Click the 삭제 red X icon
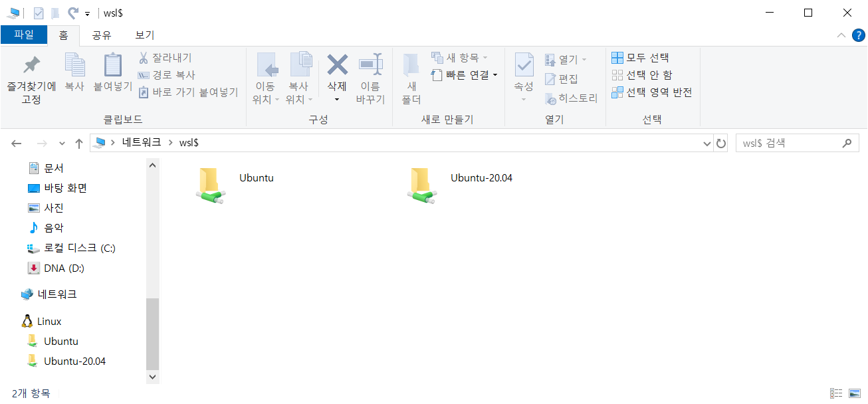 pos(338,65)
